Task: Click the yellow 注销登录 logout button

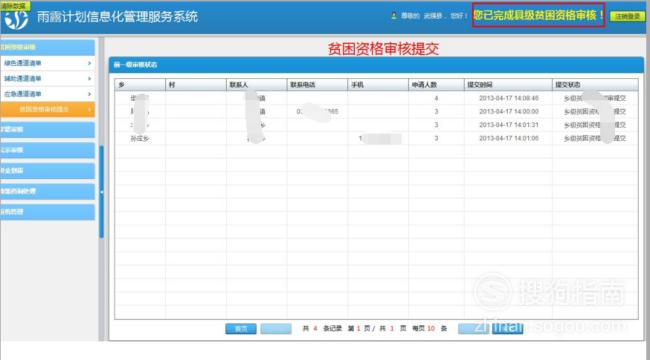Action: point(627,17)
